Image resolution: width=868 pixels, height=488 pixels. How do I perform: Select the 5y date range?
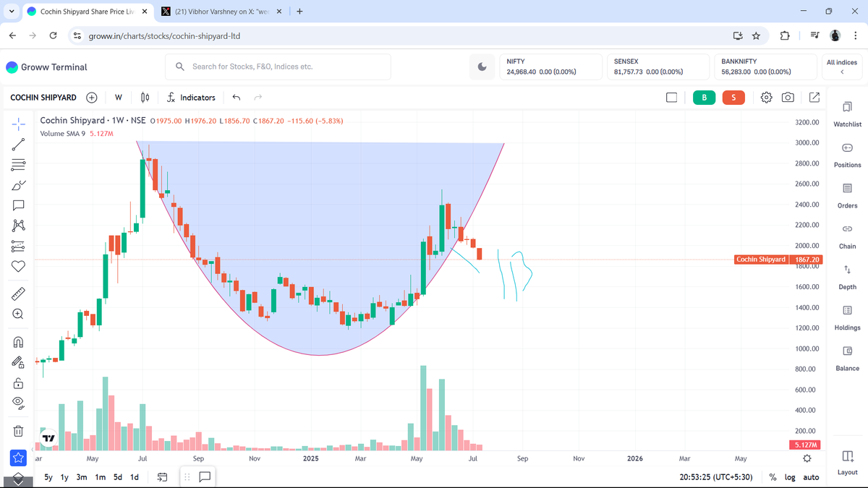[x=48, y=477]
